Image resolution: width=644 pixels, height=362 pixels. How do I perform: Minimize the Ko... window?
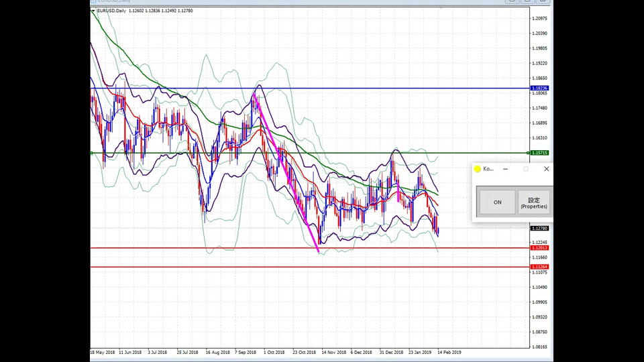click(x=506, y=169)
